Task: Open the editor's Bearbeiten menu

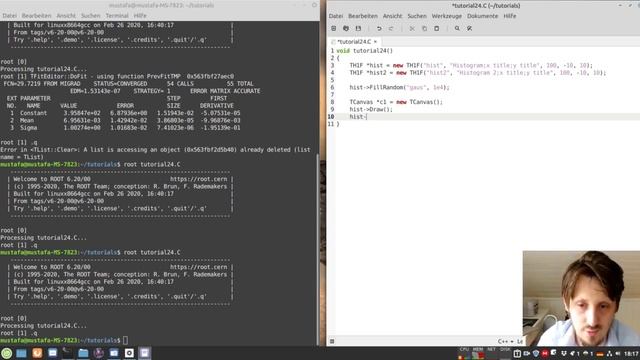Action: click(362, 16)
